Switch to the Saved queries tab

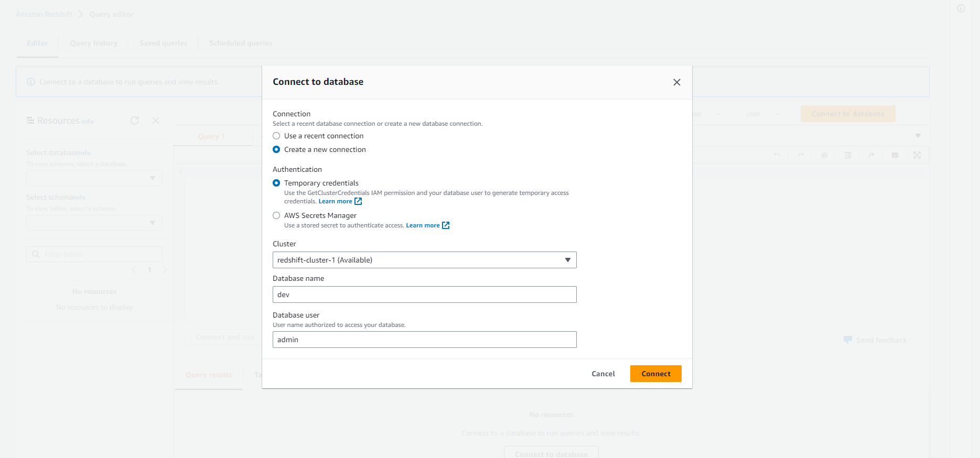[x=163, y=43]
